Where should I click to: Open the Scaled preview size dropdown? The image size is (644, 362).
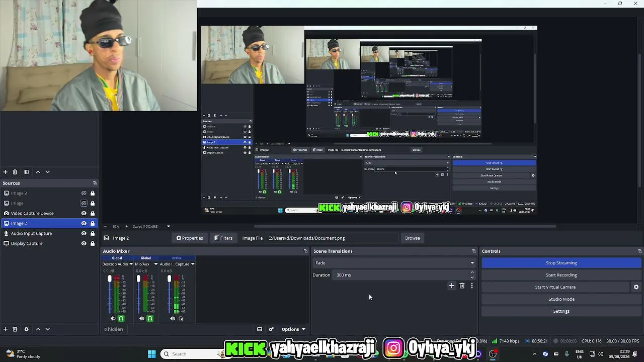(x=168, y=226)
